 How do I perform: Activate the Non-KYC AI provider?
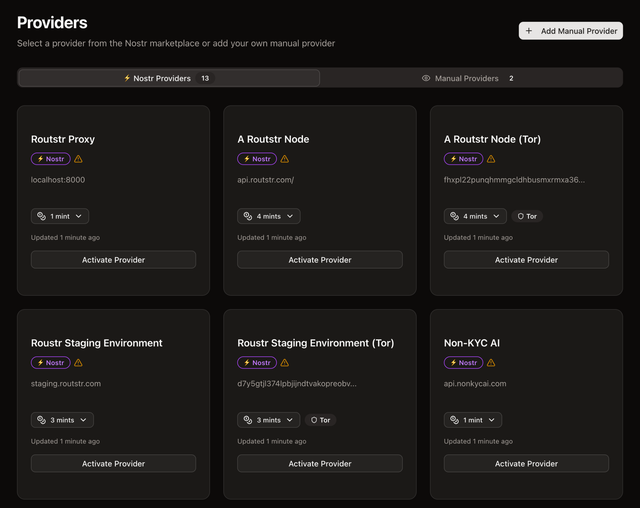(x=526, y=464)
